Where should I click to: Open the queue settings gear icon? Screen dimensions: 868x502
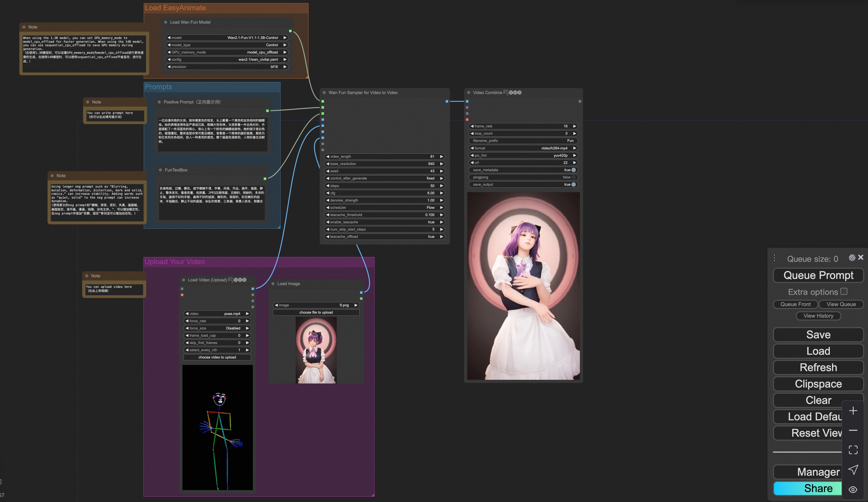pos(852,257)
